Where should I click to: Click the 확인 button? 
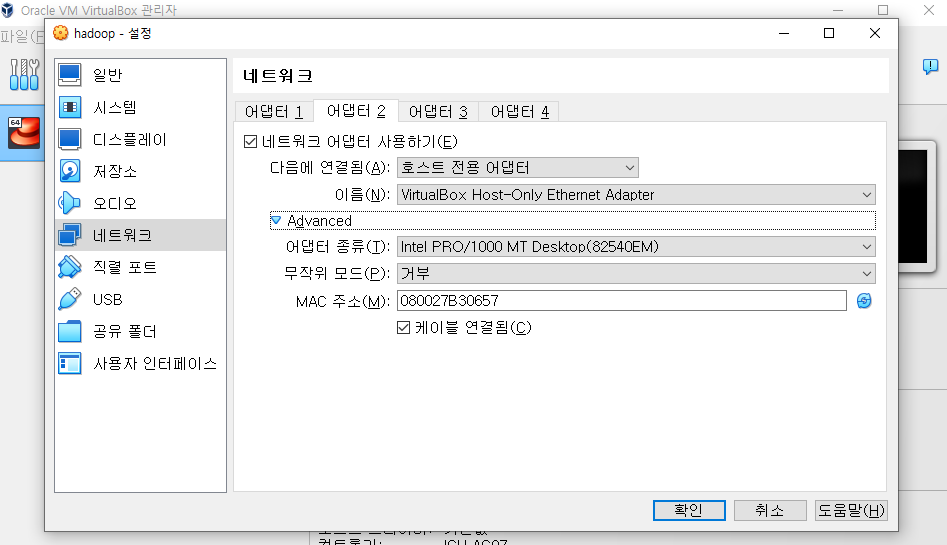[689, 510]
